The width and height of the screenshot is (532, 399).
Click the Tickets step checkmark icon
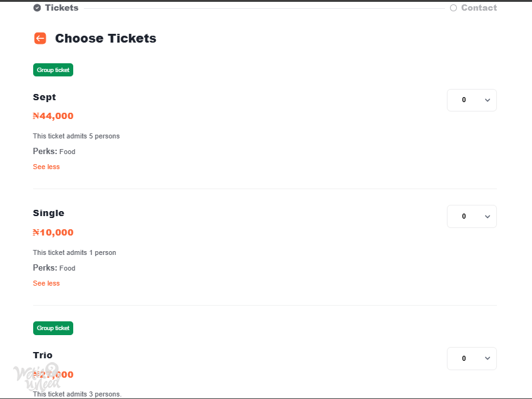37,8
